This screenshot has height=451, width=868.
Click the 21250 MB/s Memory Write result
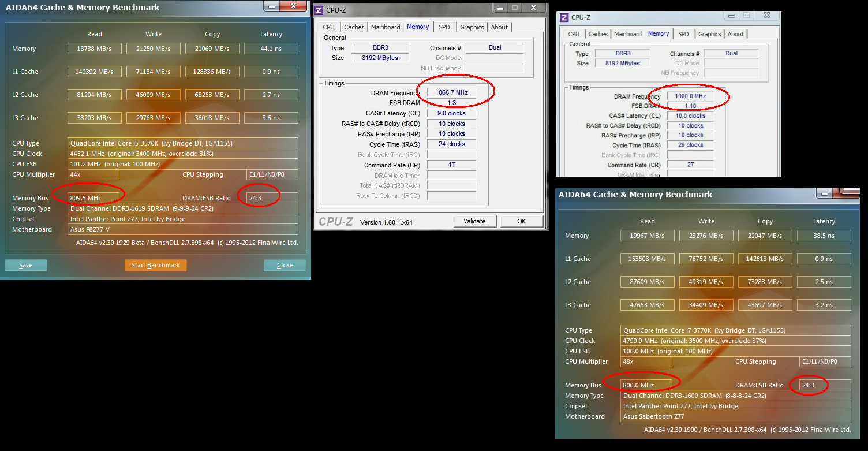click(154, 49)
